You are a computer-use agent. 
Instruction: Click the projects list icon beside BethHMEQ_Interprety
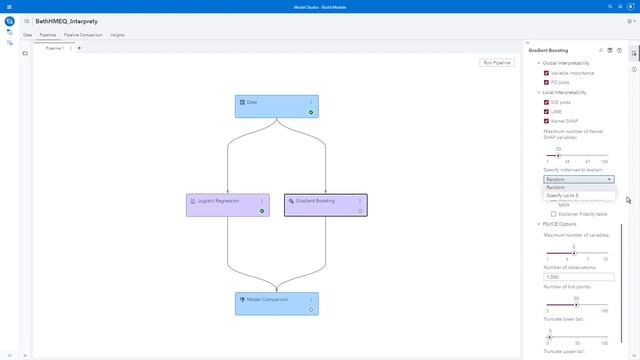(27, 21)
